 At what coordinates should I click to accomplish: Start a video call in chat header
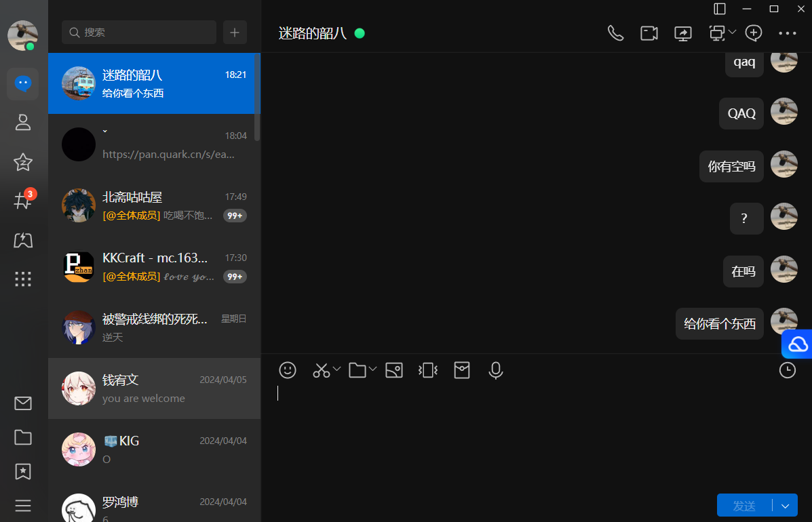[x=649, y=33]
